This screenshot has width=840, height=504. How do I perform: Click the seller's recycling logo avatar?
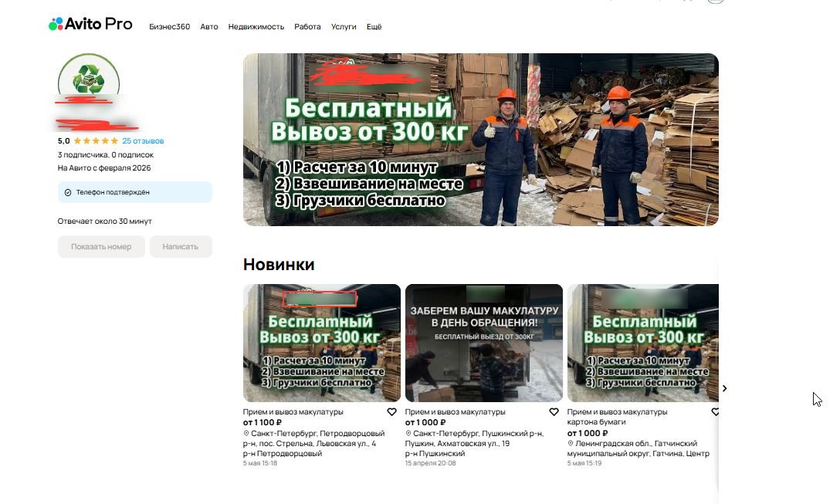(88, 78)
